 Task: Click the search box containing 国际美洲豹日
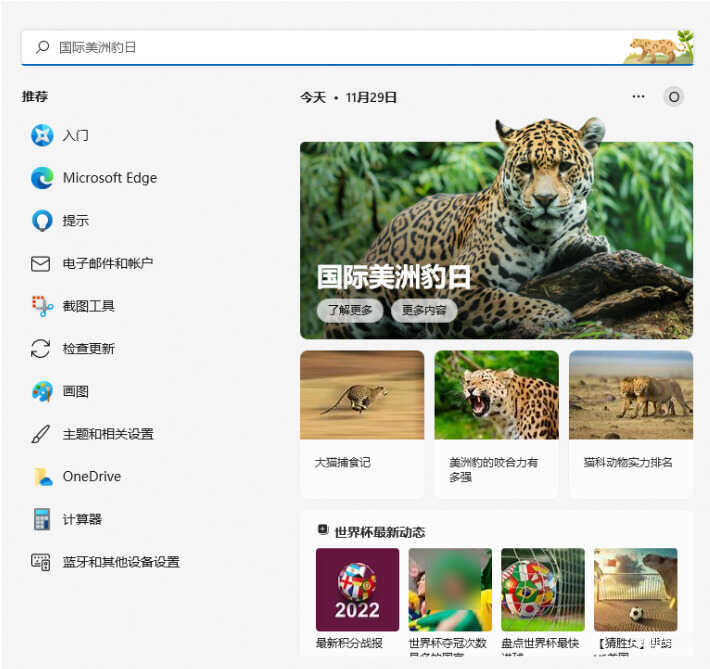pos(330,47)
